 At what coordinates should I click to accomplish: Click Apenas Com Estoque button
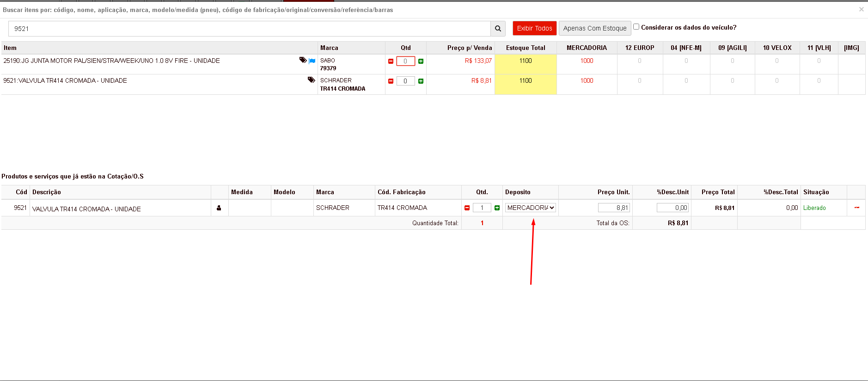595,28
